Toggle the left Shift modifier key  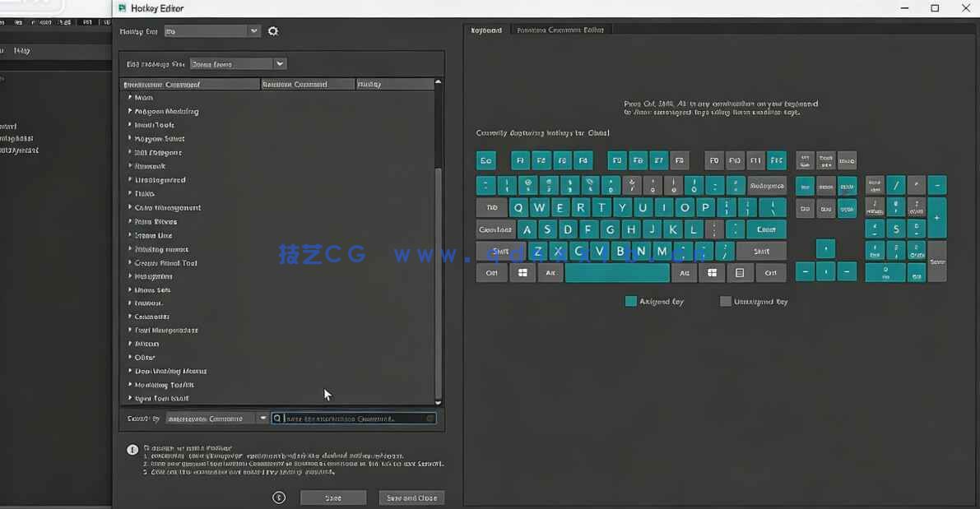tap(500, 252)
